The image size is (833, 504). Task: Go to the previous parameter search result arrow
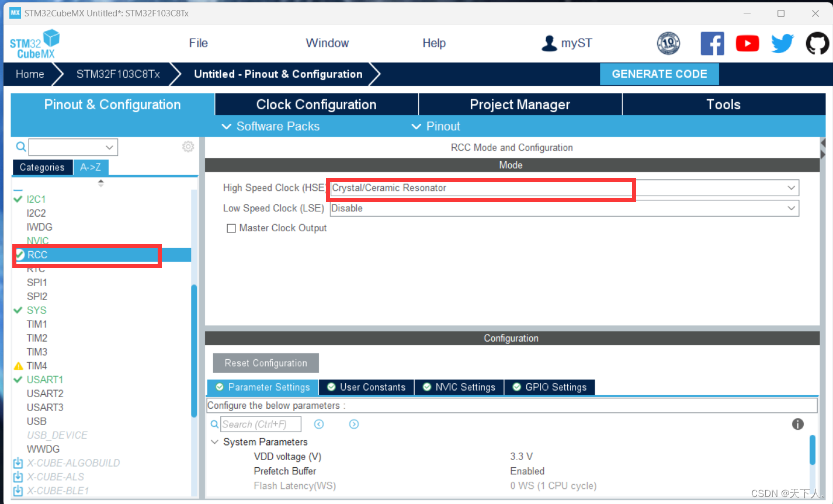pyautogui.click(x=319, y=424)
